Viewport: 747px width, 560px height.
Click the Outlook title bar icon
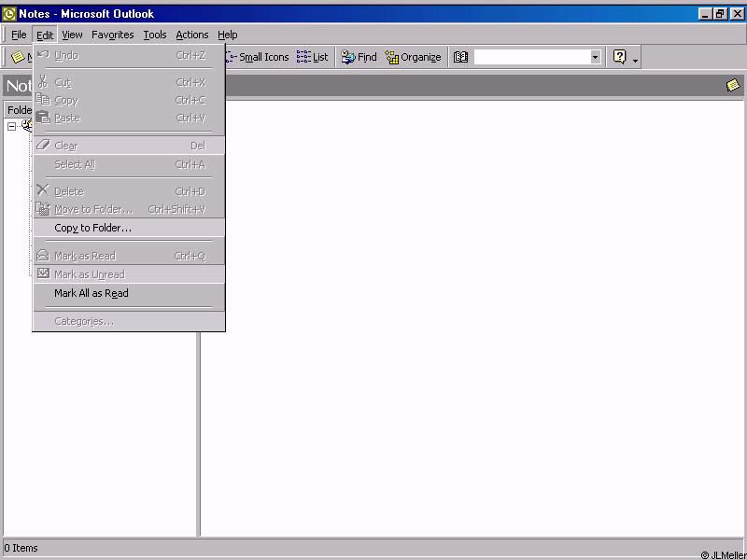[x=9, y=14]
